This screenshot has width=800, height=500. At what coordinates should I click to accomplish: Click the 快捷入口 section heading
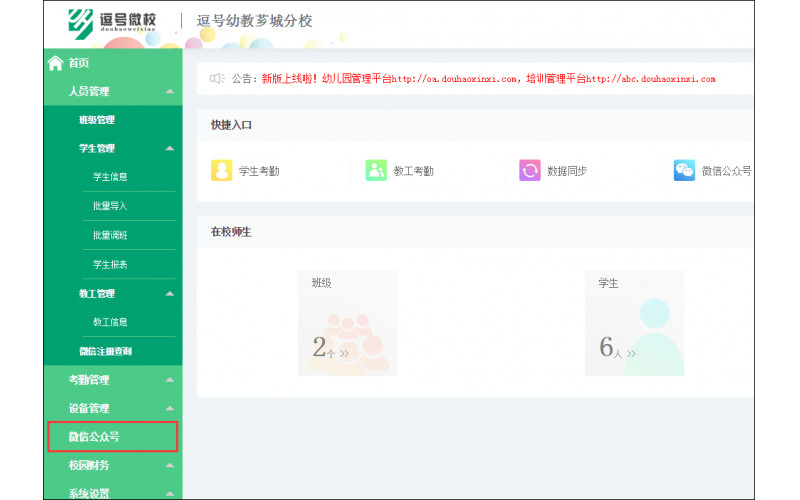click(x=231, y=125)
